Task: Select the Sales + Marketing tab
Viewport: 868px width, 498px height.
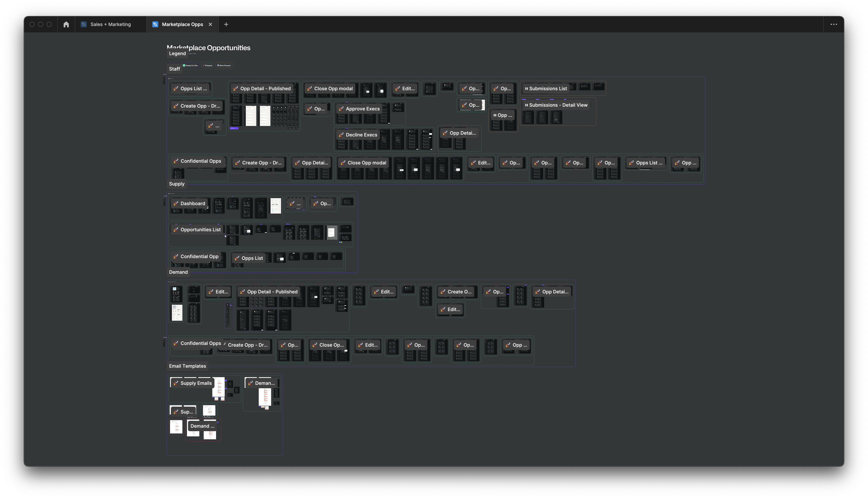Action: tap(110, 24)
